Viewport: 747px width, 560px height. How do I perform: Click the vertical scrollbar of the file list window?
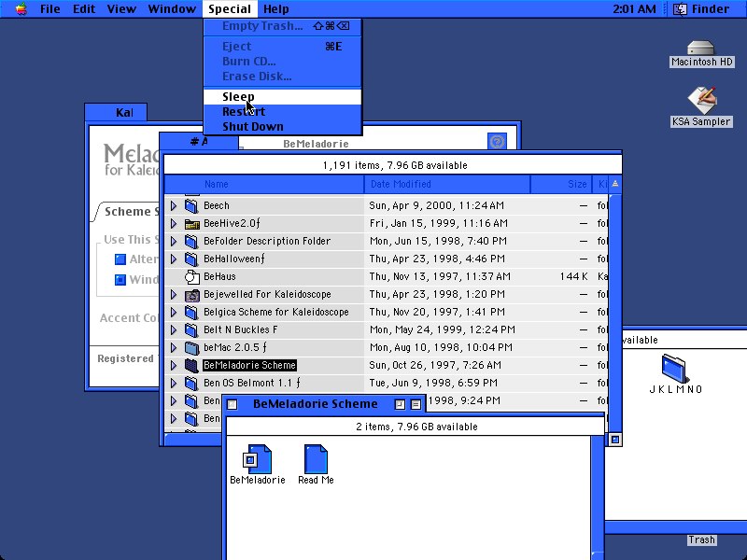coord(614,313)
